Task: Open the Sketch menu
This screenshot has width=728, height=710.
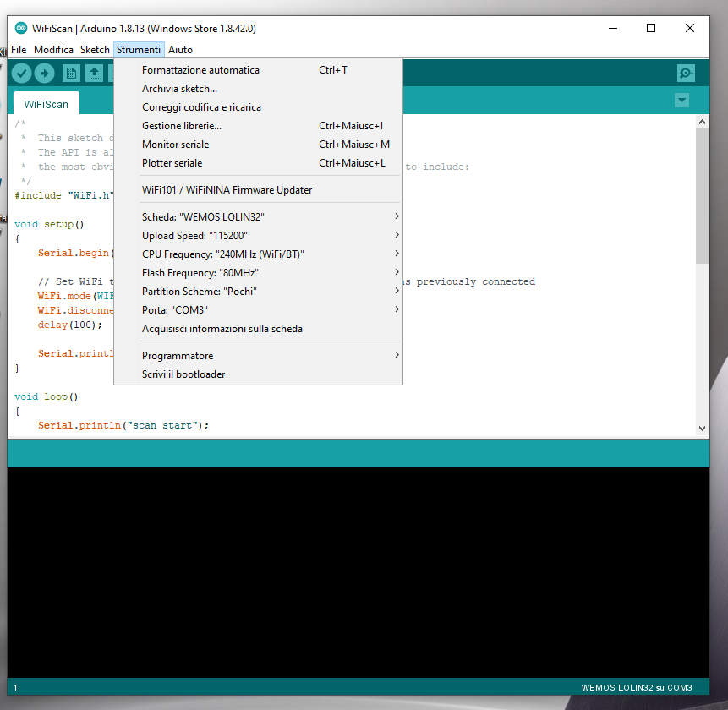Action: pyautogui.click(x=95, y=50)
